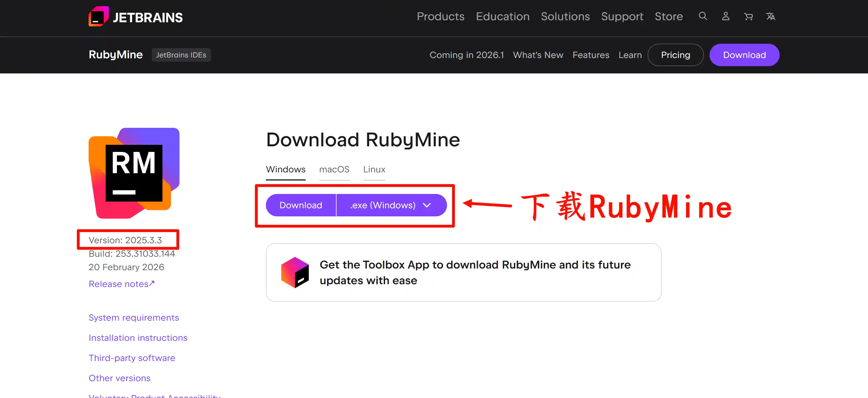868x398 pixels.
Task: Switch to the macOS download tab
Action: click(x=334, y=170)
